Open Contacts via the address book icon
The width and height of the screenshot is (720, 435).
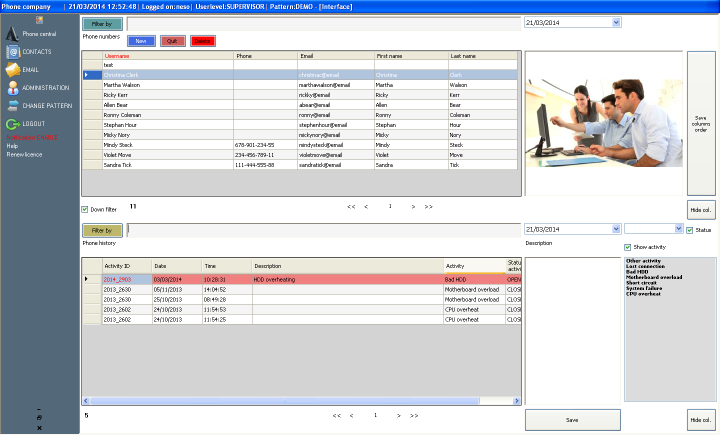pos(13,52)
